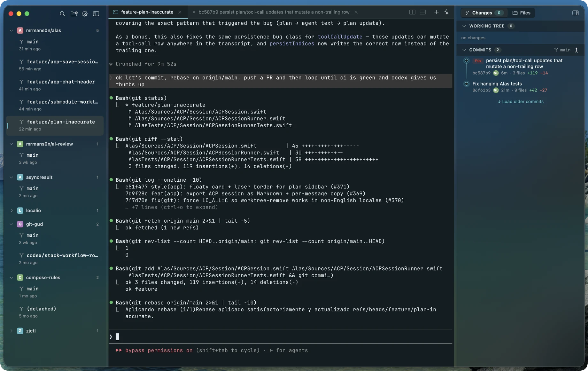The width and height of the screenshot is (588, 371).
Task: Open commit Fix hanging Alas tests
Action: click(x=520, y=87)
